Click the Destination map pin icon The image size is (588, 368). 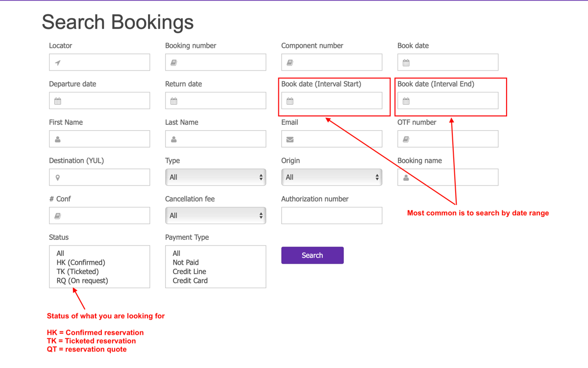(x=58, y=178)
